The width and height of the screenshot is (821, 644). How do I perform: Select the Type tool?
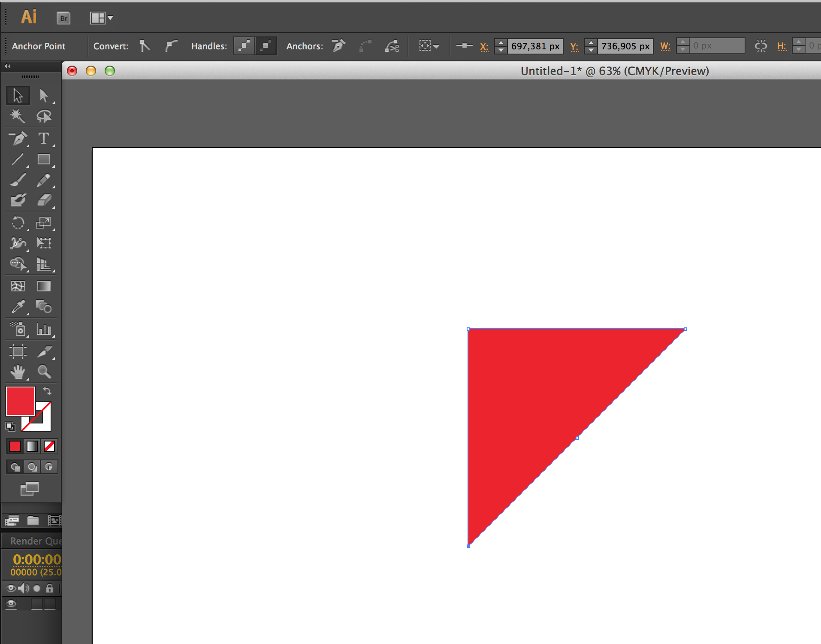44,139
